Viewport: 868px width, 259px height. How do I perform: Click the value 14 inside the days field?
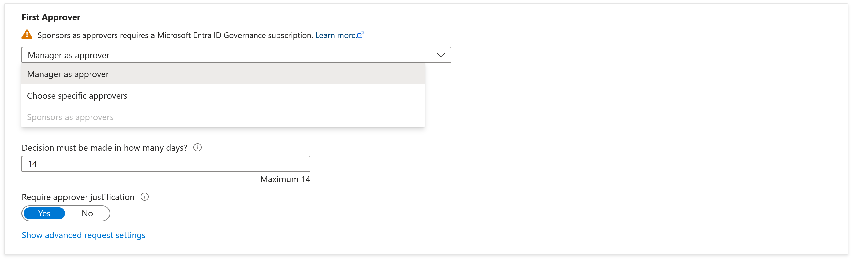tap(32, 164)
